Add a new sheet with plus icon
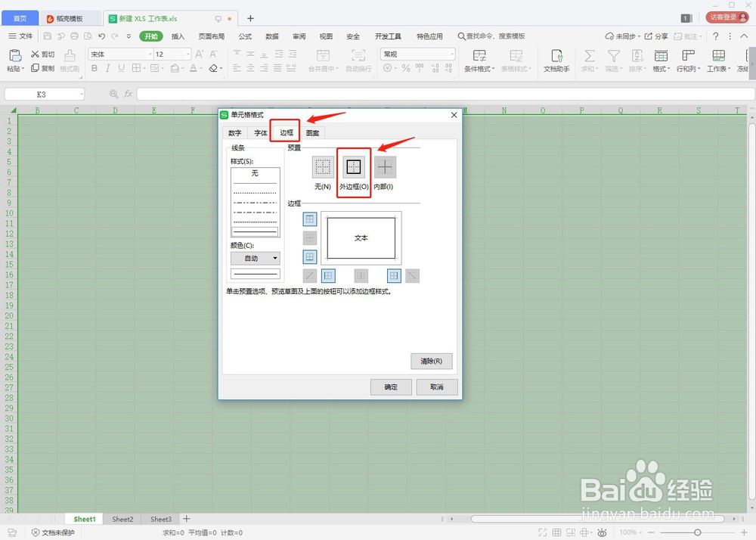 pyautogui.click(x=187, y=519)
